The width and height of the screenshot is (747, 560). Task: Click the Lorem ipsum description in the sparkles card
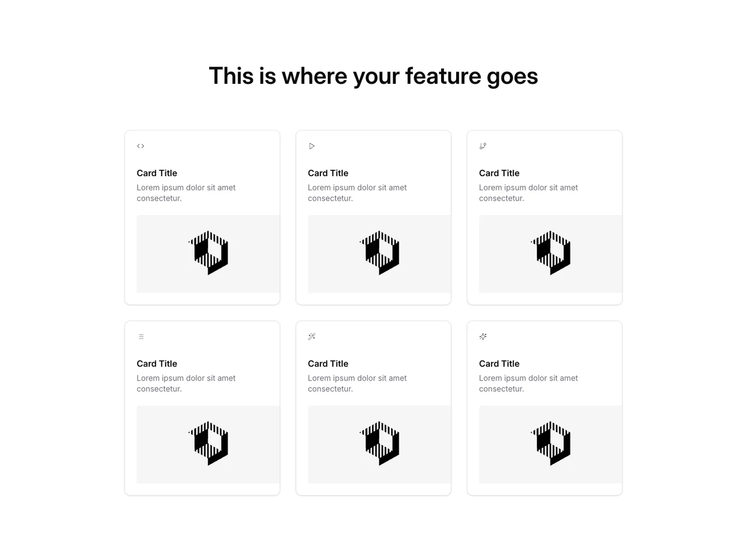[528, 383]
